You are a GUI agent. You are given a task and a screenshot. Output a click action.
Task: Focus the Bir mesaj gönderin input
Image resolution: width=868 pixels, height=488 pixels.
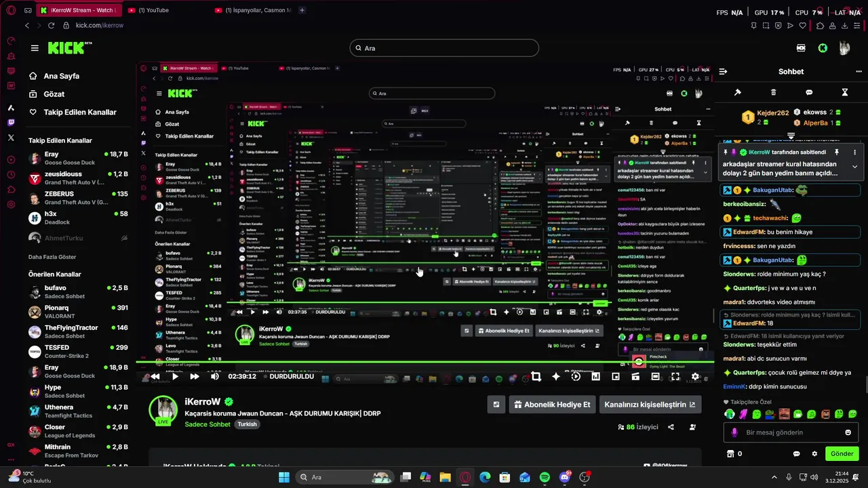pyautogui.click(x=791, y=432)
